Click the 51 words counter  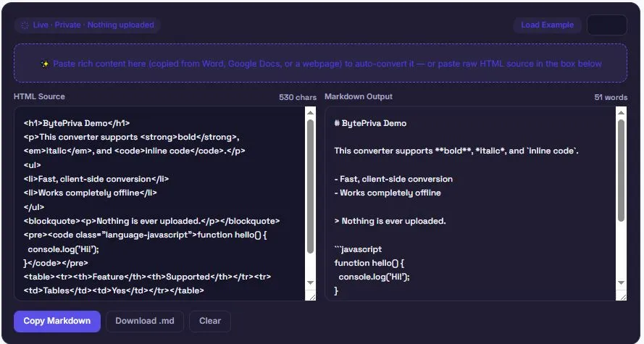pyautogui.click(x=611, y=97)
